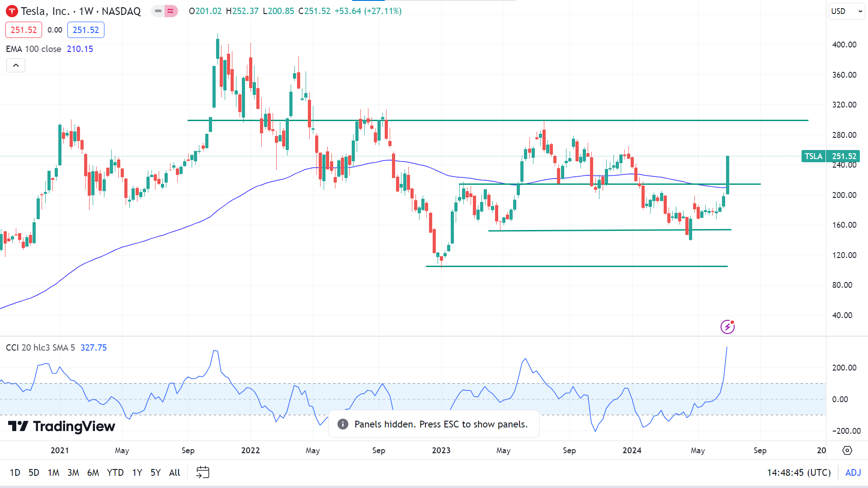Click the CCI value 327.75
868x488 pixels.
[x=94, y=347]
